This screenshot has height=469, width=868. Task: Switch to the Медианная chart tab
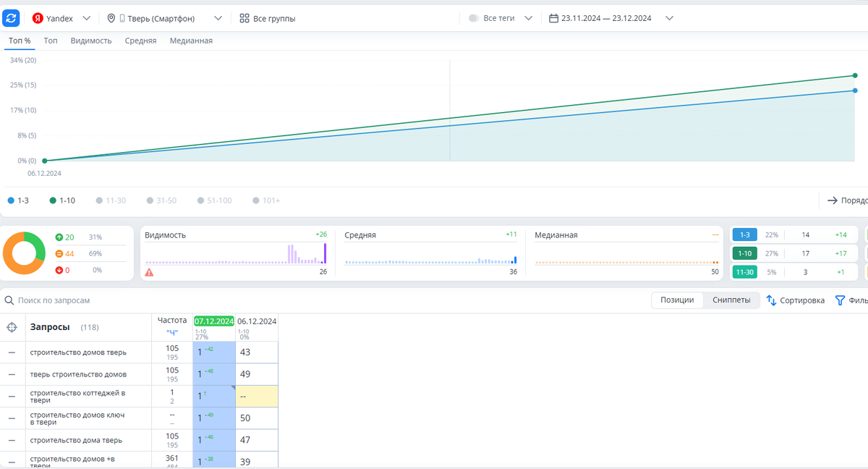coord(191,41)
